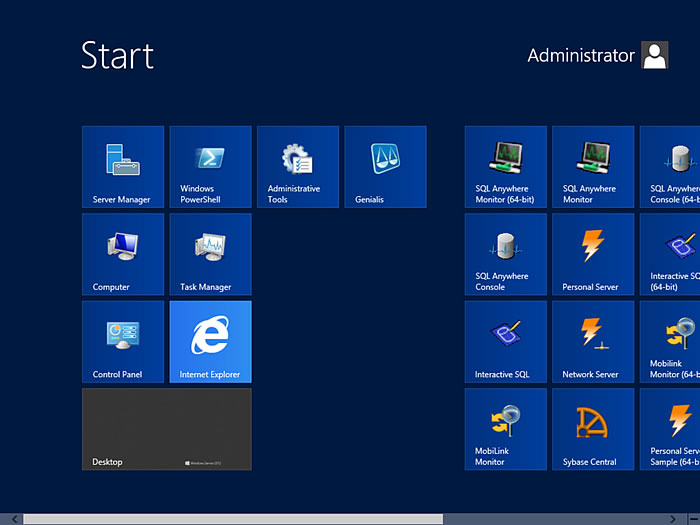Screen dimensions: 700x525
Task: Launch Interactive SQL tile without 64-bit
Action: 505,342
